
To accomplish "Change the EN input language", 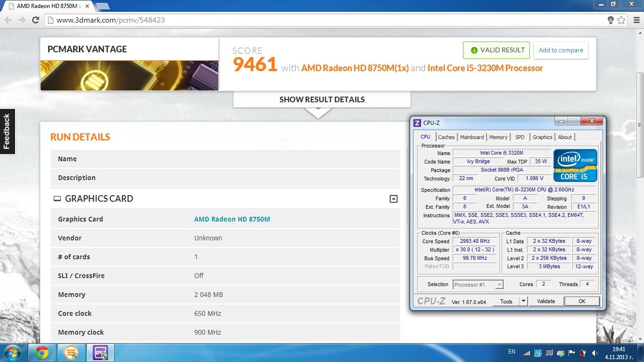I will [512, 352].
